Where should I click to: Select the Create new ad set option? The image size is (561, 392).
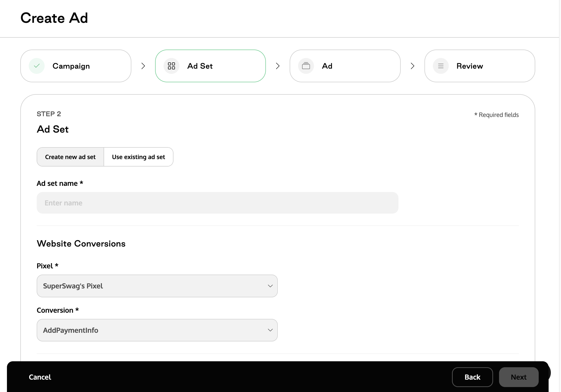70,157
